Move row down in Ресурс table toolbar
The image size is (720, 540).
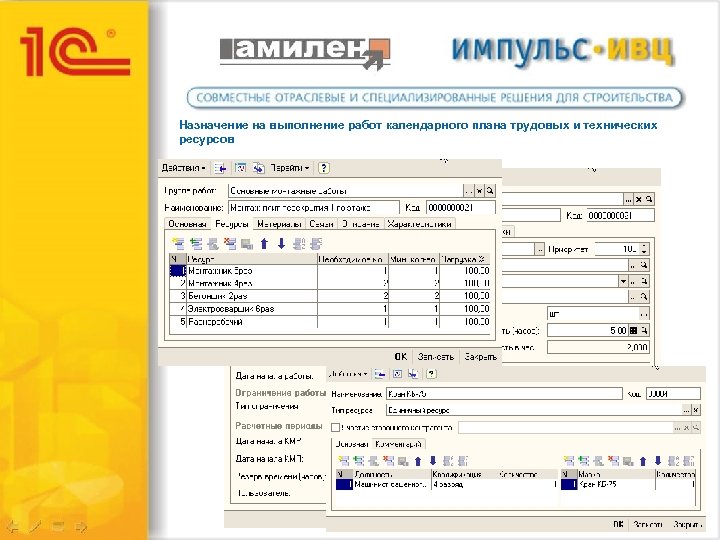(281, 243)
